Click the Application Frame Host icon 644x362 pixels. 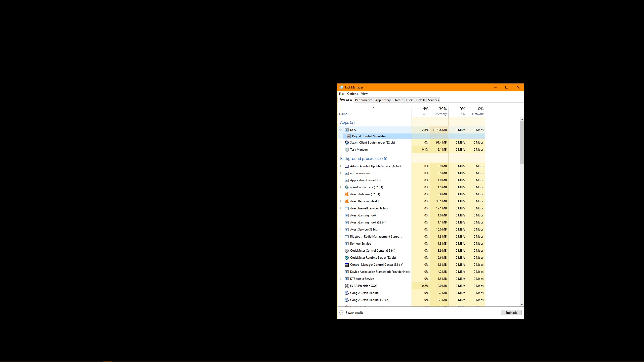[x=346, y=180]
